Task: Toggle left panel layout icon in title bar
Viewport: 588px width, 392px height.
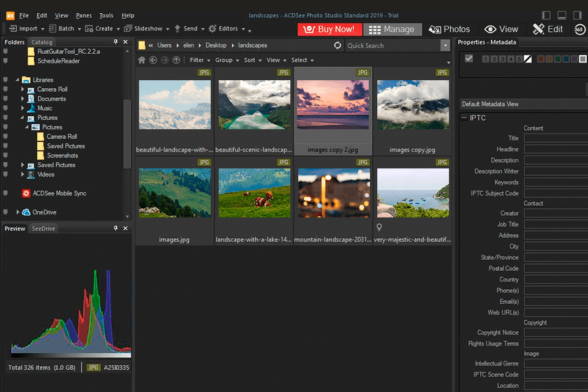Action: pos(546,15)
